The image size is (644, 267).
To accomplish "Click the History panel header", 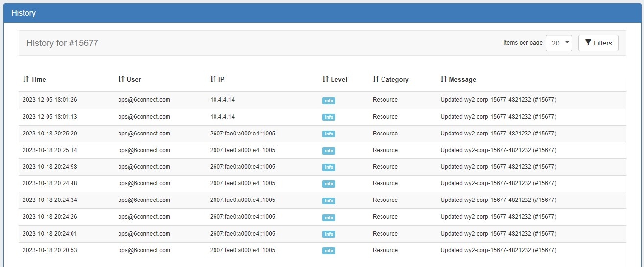I will click(24, 13).
